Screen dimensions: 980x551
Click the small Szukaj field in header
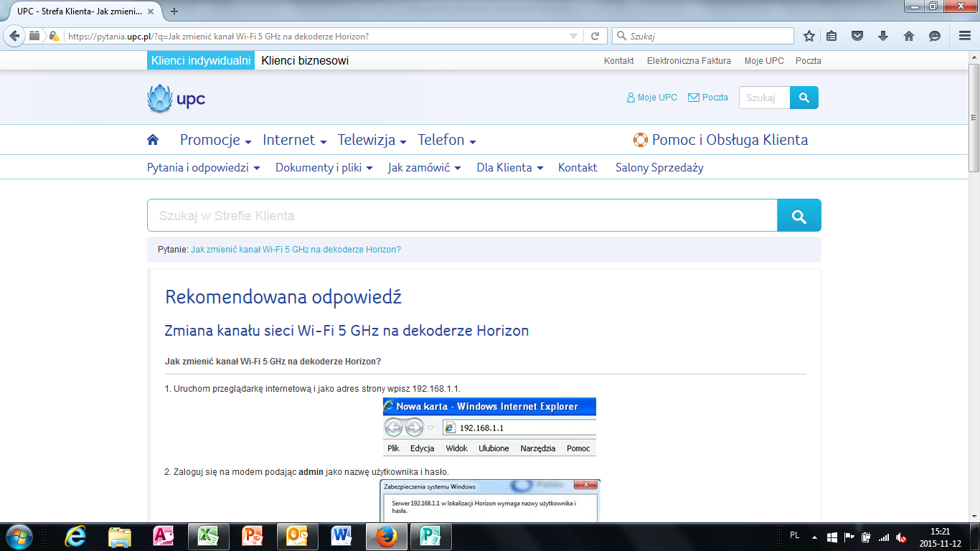point(764,98)
